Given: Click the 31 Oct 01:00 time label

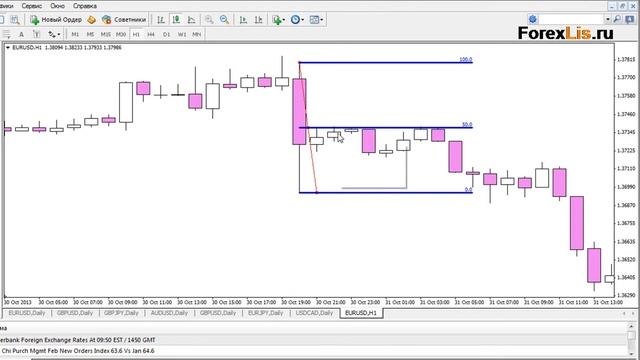Looking at the screenshot, I should [400, 302].
